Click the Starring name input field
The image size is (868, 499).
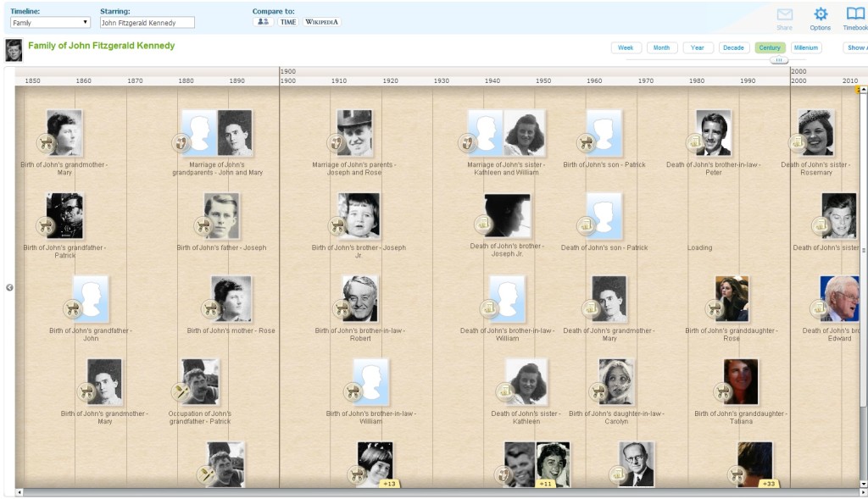[x=147, y=23]
